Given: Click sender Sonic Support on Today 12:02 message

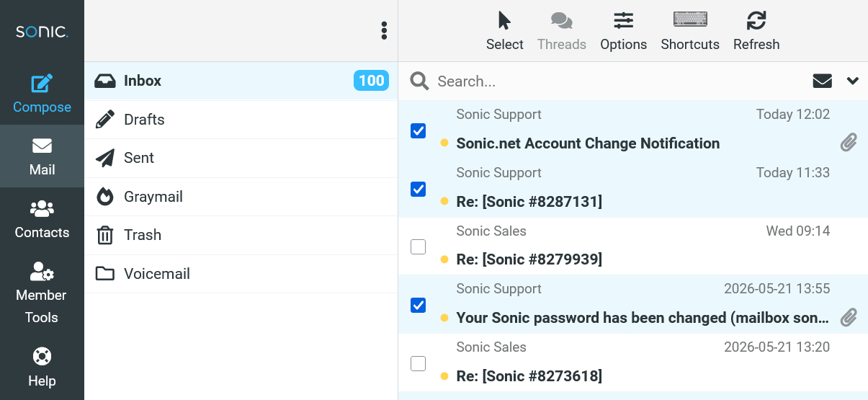Looking at the screenshot, I should click(x=498, y=114).
